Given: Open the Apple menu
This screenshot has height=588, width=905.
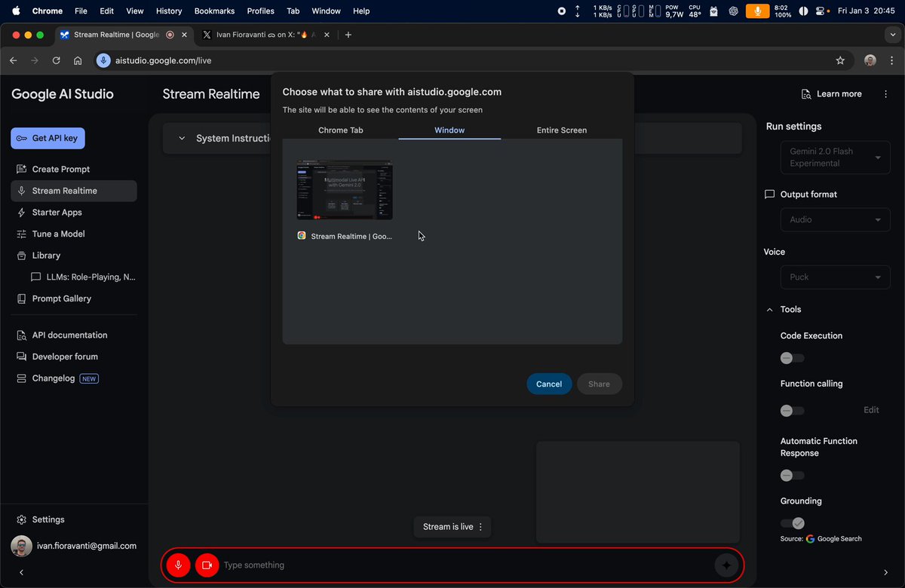Looking at the screenshot, I should tap(16, 11).
